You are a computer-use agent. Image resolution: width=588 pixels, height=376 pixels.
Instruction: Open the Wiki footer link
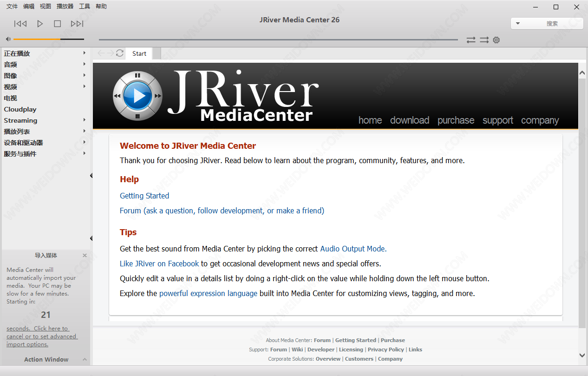297,350
